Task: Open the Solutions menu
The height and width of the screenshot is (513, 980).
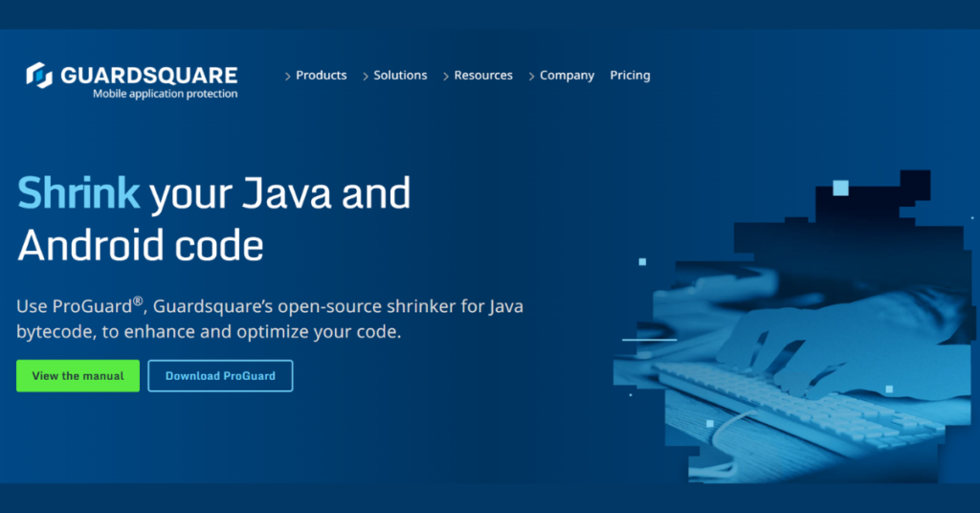Action: [x=400, y=75]
